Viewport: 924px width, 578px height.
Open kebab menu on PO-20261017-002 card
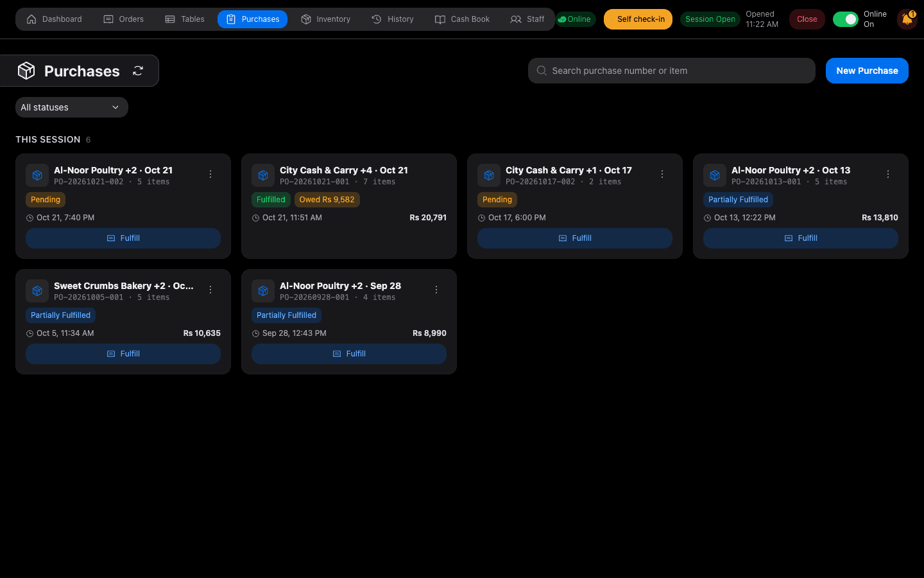click(662, 174)
